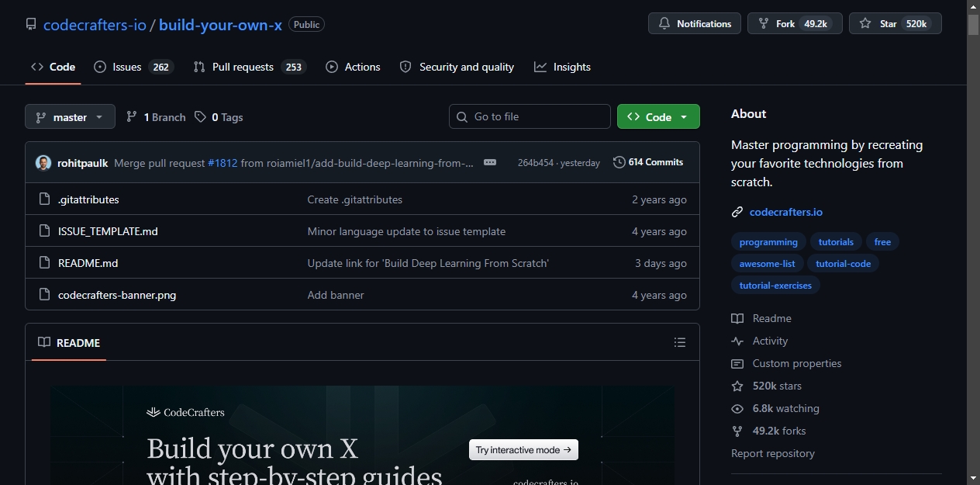Select the 'tutorials' topic tag
This screenshot has width=980, height=485.
[x=836, y=242]
